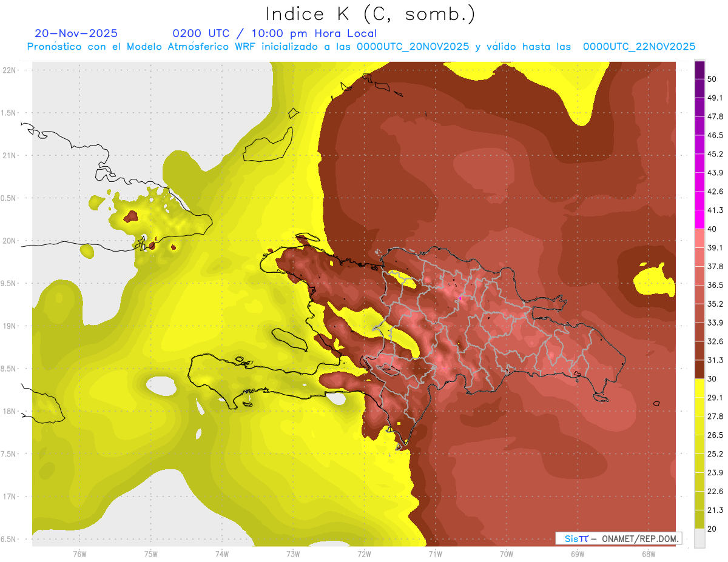Screen dimensions: 728x562
Task: Click the 'SisTT - ONAMET/REP.DOM.' credit box
Action: (x=618, y=538)
